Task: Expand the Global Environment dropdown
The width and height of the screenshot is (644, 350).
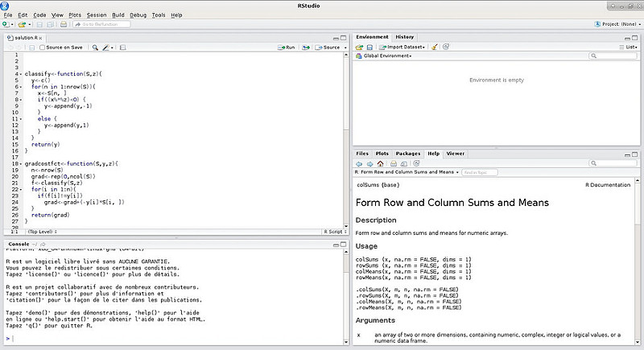Action: pyautogui.click(x=387, y=56)
